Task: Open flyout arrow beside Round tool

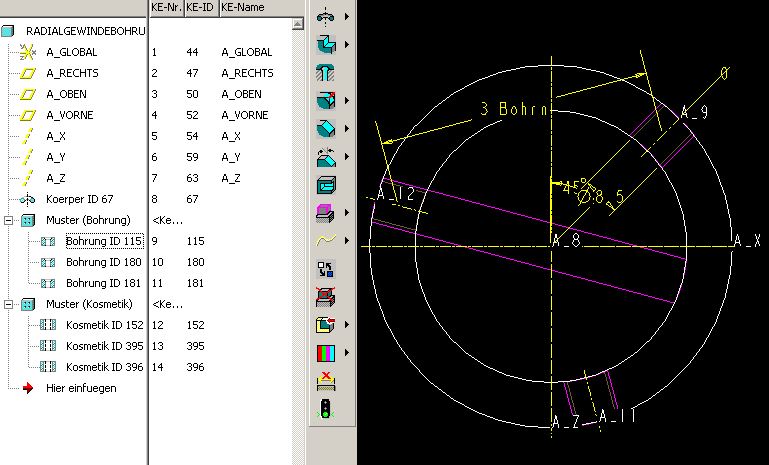Action: [347, 101]
